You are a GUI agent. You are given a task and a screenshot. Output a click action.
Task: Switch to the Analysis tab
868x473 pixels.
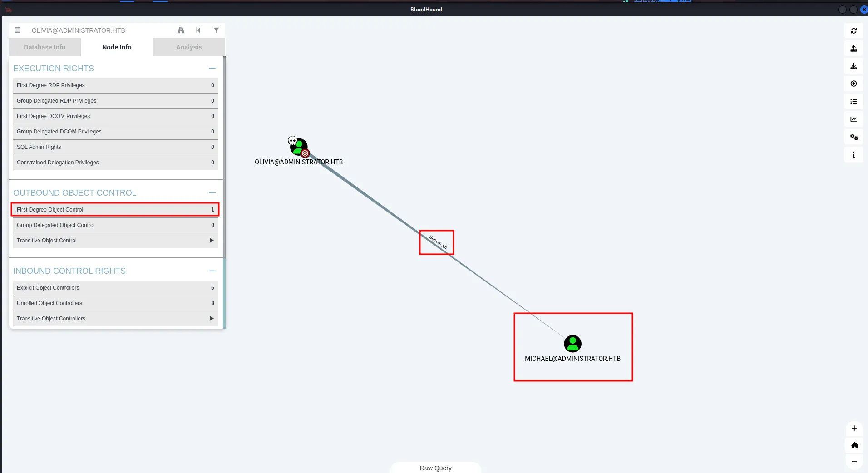pyautogui.click(x=189, y=47)
